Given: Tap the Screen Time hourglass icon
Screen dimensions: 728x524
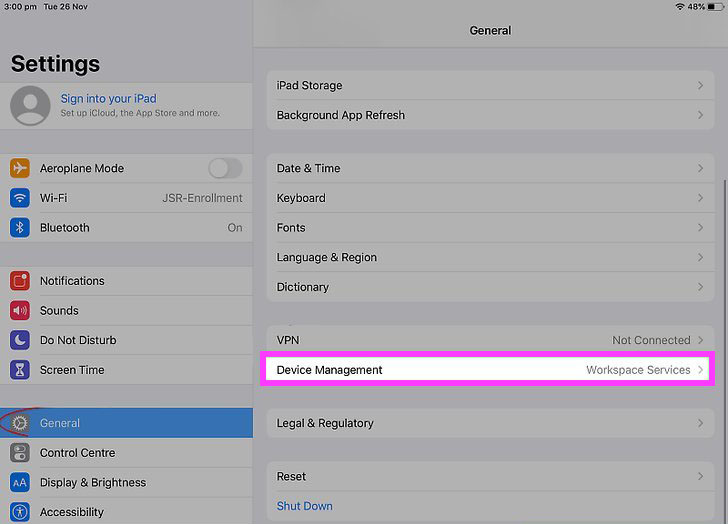Looking at the screenshot, I should tap(20, 370).
